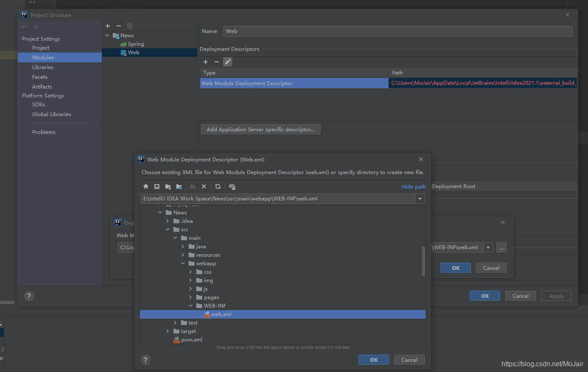
Task: Toggle show hidden files icon
Action: coord(232,186)
